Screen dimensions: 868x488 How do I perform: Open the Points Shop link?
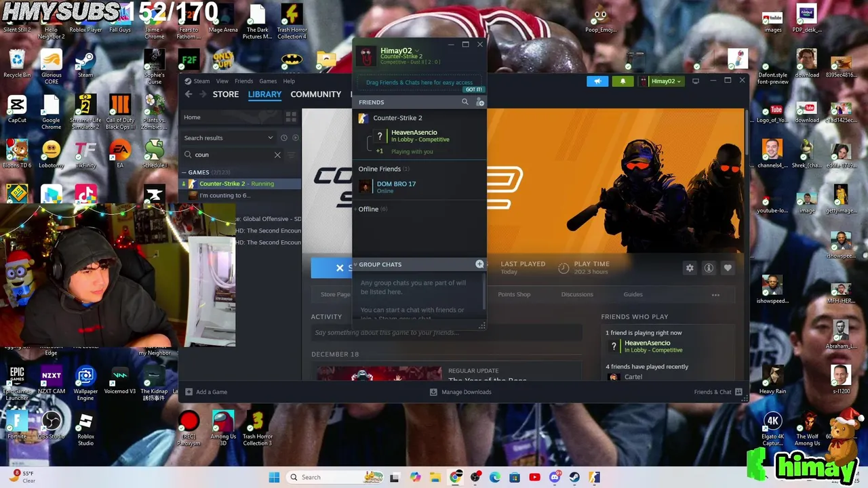(x=514, y=294)
